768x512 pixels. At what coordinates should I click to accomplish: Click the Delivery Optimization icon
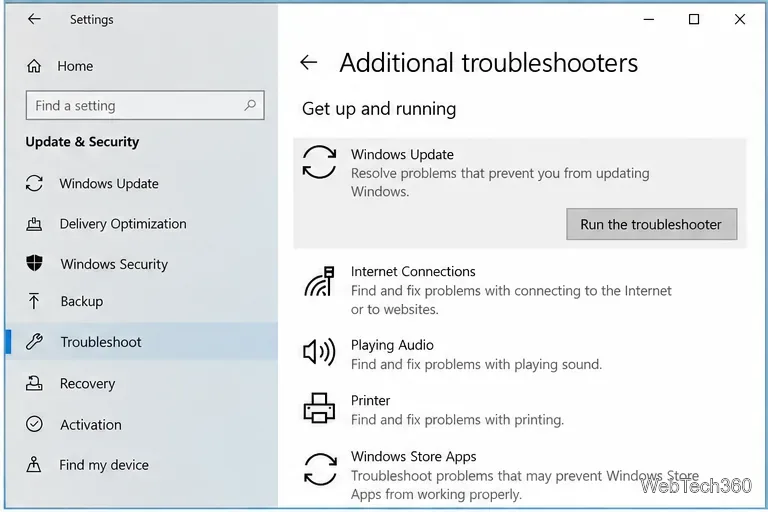(34, 224)
